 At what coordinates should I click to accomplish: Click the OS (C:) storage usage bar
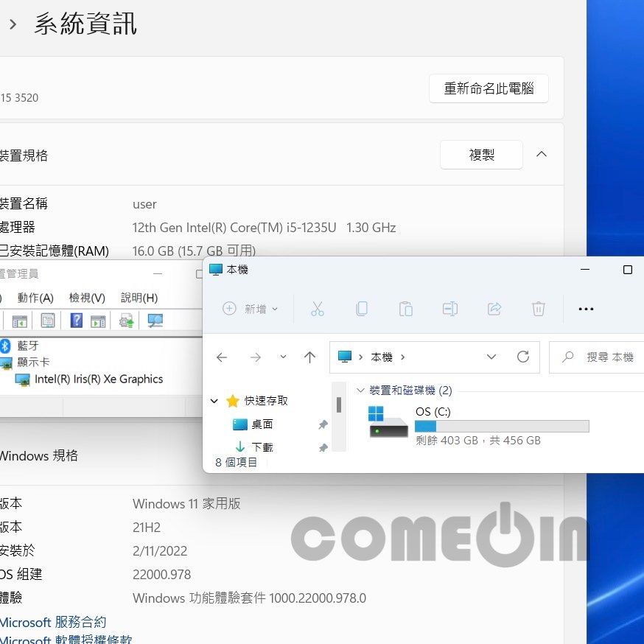pyautogui.click(x=502, y=427)
